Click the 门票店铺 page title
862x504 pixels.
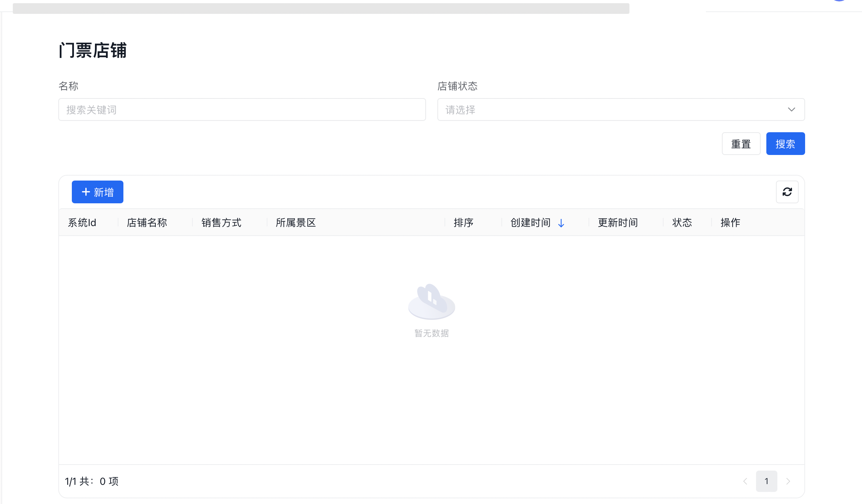(x=92, y=50)
